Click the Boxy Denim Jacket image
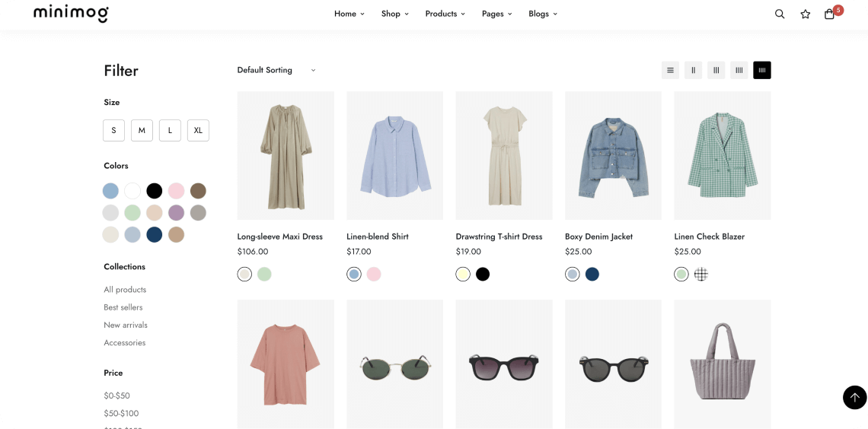 tap(614, 156)
